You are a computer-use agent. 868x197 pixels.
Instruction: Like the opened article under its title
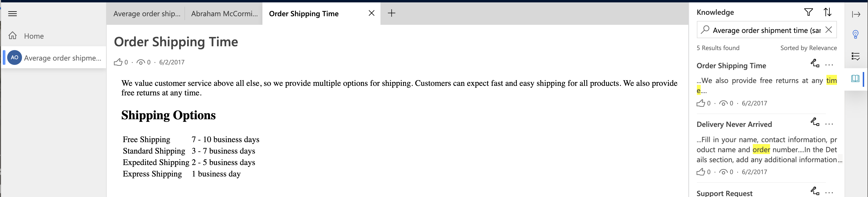(x=118, y=62)
